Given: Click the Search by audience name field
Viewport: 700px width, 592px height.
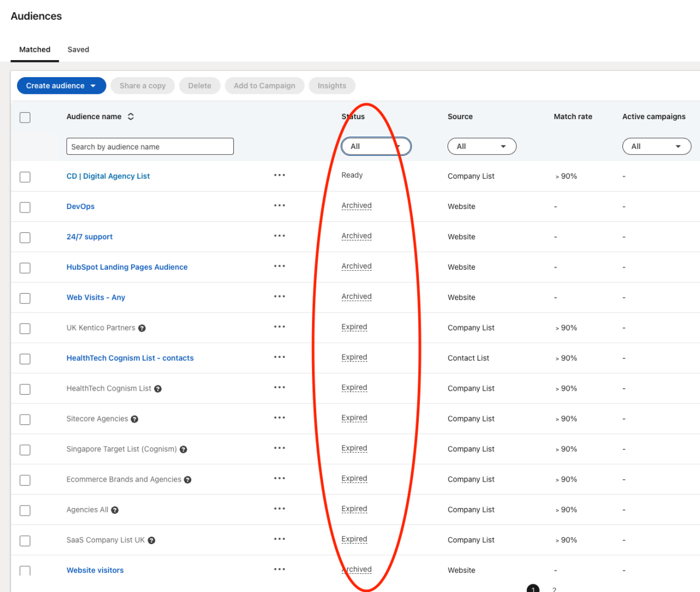Looking at the screenshot, I should [x=150, y=147].
